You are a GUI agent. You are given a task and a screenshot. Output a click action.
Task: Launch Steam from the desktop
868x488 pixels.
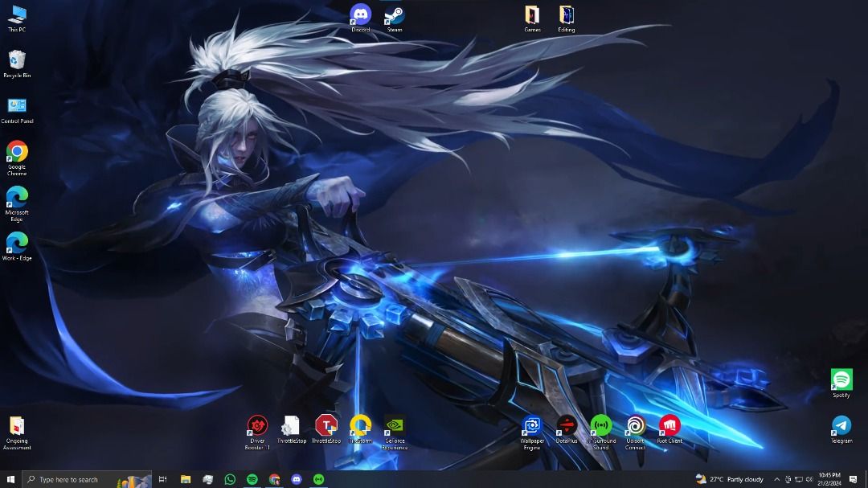point(394,18)
